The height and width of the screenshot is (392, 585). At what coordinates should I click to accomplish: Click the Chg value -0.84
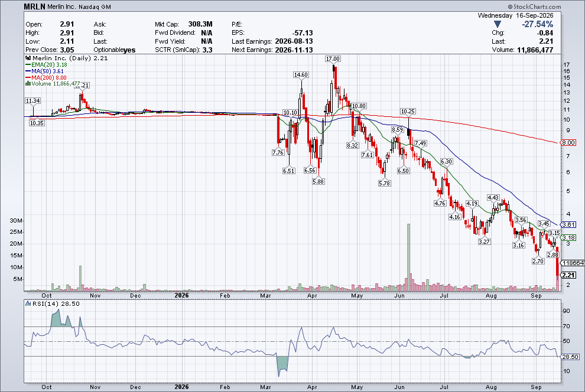(x=545, y=33)
